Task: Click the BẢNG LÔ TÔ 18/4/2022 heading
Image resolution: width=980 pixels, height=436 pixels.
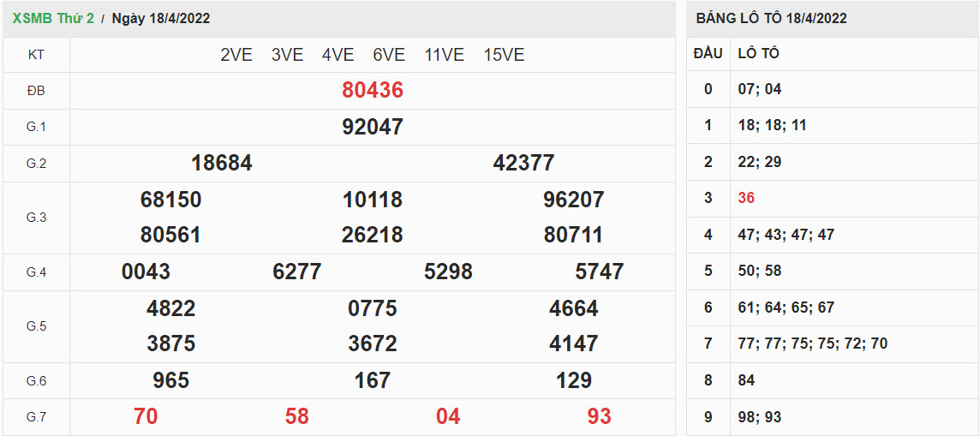Action: point(771,18)
